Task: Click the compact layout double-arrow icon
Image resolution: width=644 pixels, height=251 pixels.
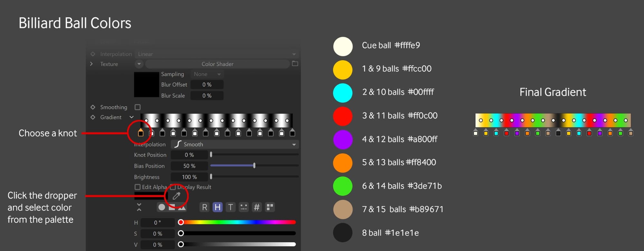Action: (139, 207)
